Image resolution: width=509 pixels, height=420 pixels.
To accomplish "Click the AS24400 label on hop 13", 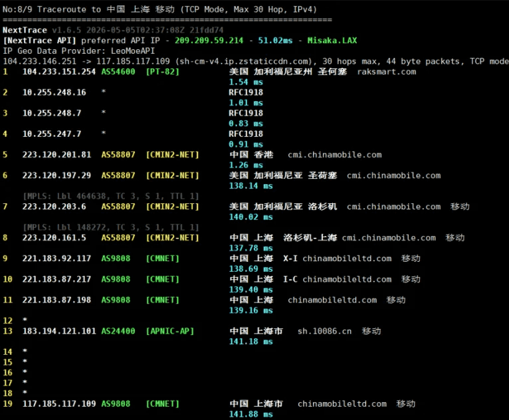I will click(118, 332).
